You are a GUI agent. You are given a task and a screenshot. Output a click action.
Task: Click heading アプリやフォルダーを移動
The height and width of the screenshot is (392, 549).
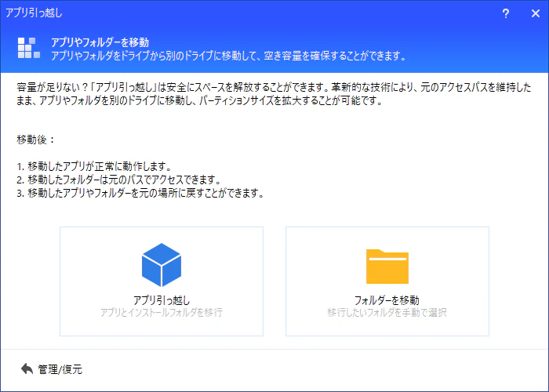(100, 42)
